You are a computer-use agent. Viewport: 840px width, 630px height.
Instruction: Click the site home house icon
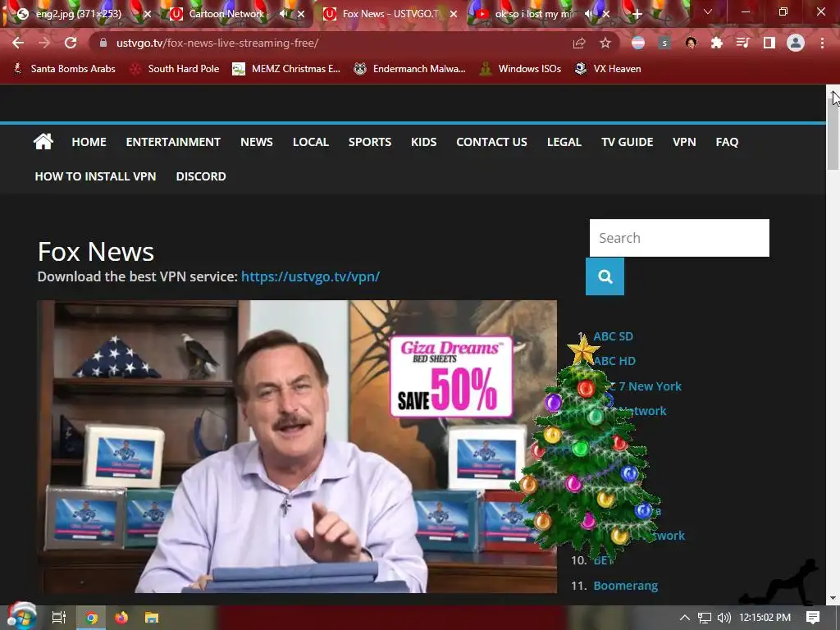pos(43,141)
